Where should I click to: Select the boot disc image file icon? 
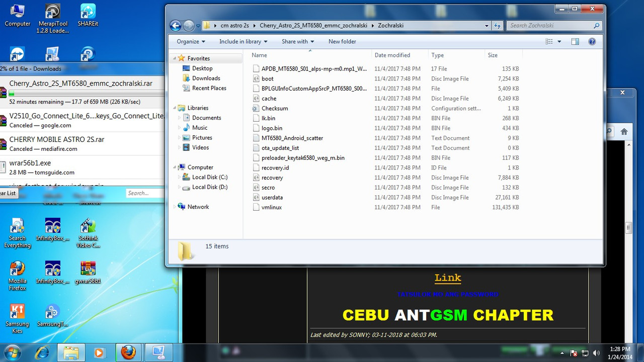[x=256, y=78]
